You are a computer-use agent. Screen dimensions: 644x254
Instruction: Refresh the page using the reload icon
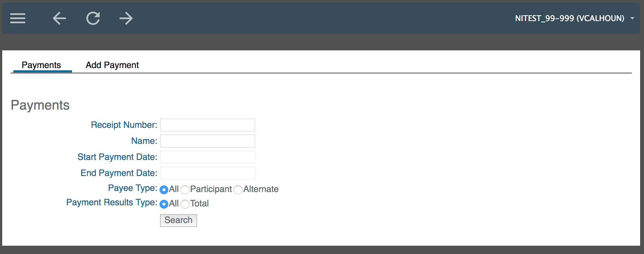coord(93,18)
